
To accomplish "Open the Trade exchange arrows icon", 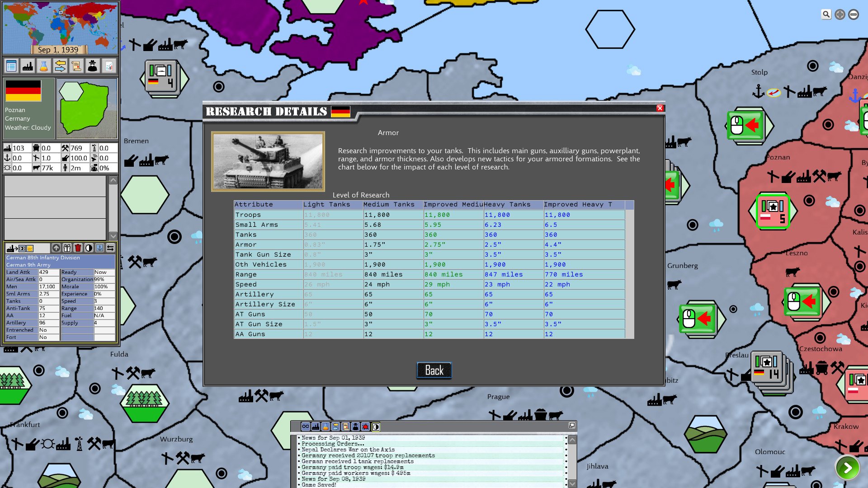I will pyautogui.click(x=60, y=66).
